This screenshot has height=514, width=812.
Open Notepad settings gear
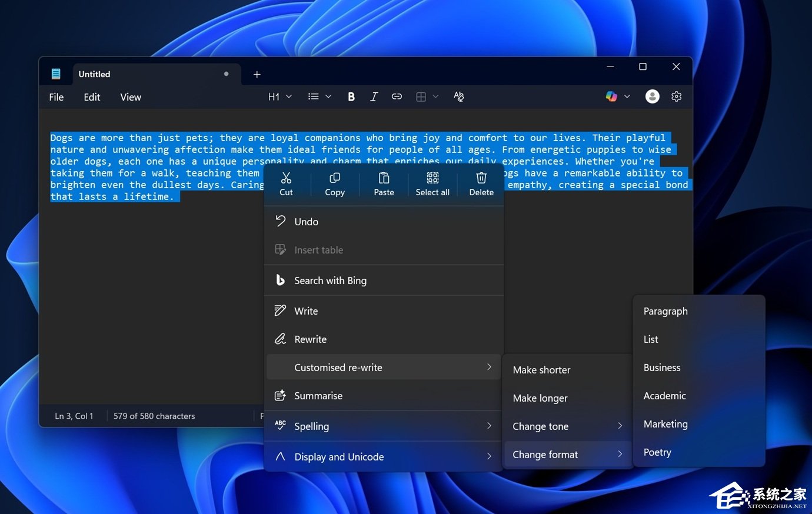click(676, 97)
